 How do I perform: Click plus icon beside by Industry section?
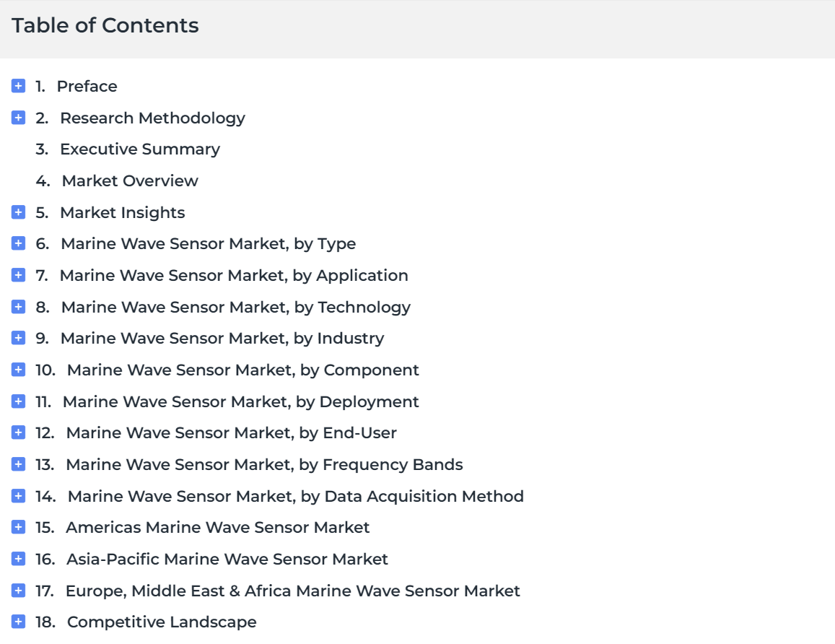tap(18, 338)
